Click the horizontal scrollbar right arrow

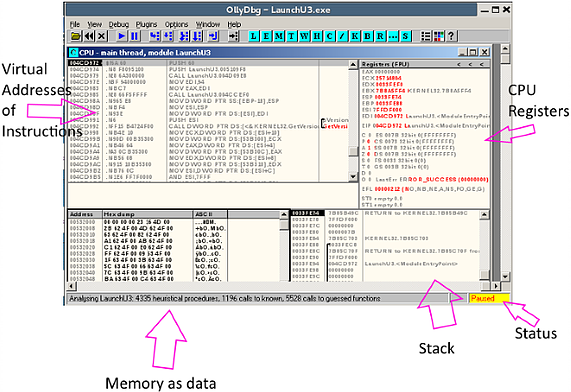[x=496, y=286]
